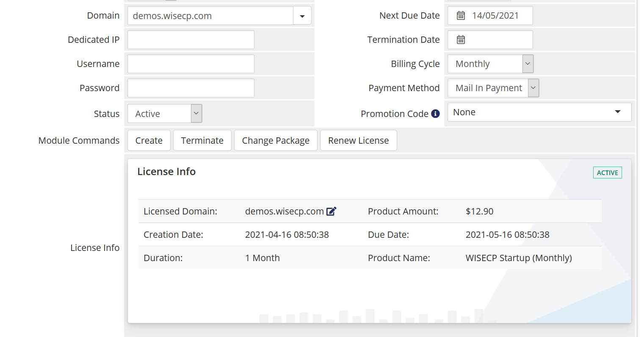Click the empty Termination Date field
Viewport: 644px width, 337px height.
click(x=490, y=40)
